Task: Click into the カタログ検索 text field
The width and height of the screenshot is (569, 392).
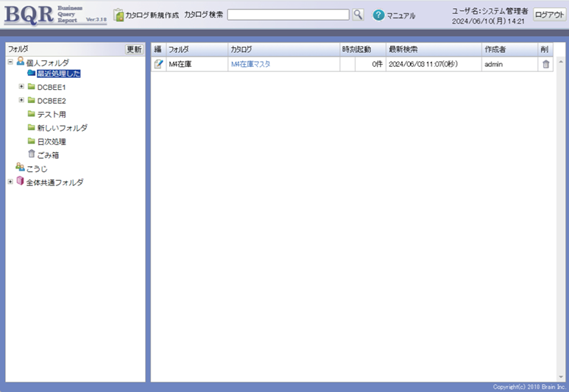Action: [288, 15]
